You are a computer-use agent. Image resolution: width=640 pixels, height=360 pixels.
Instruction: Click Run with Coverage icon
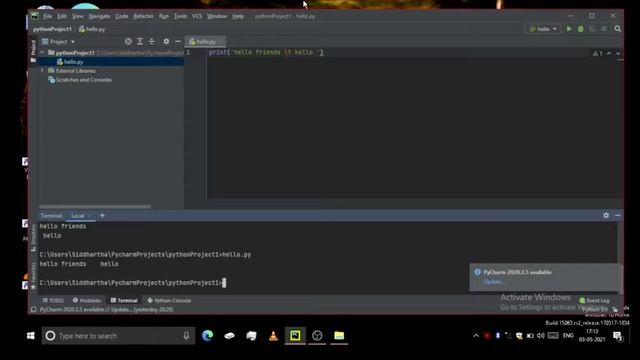click(592, 29)
